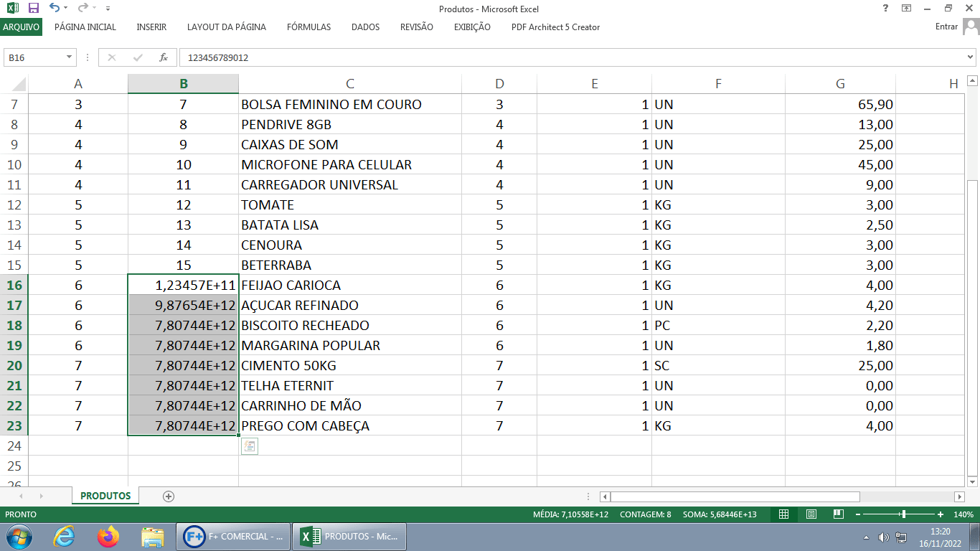The width and height of the screenshot is (980, 551).
Task: Launch Internet Explorer from taskbar
Action: [63, 537]
